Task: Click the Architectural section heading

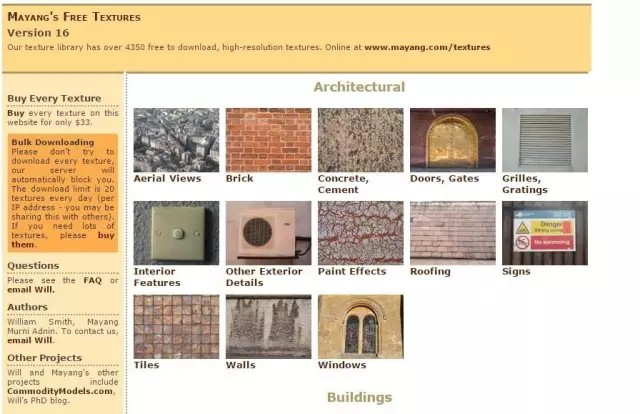Action: click(x=359, y=87)
